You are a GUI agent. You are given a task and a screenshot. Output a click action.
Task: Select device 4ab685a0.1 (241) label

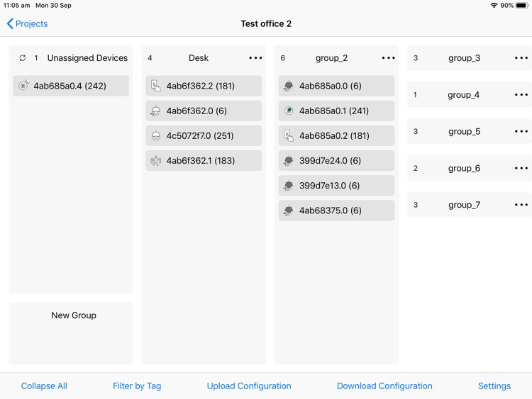[334, 111]
